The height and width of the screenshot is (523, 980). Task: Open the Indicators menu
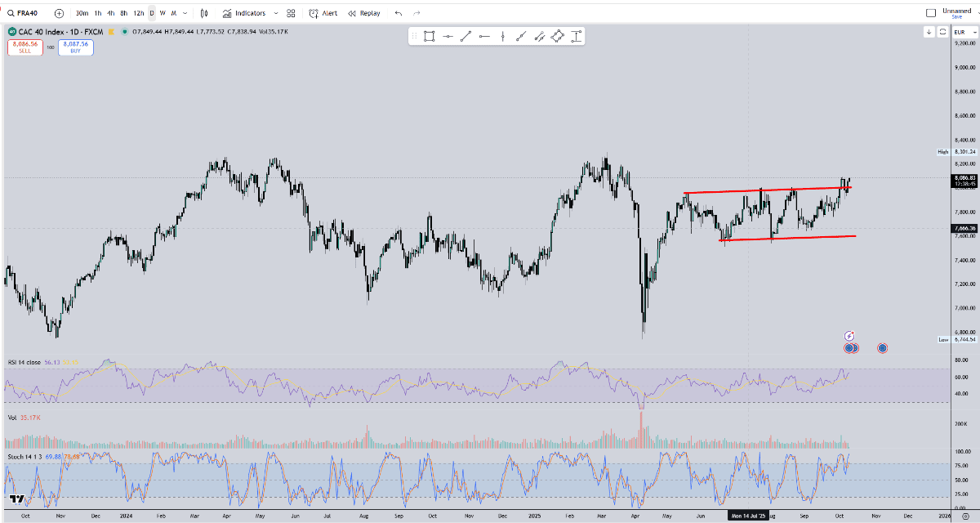[243, 13]
